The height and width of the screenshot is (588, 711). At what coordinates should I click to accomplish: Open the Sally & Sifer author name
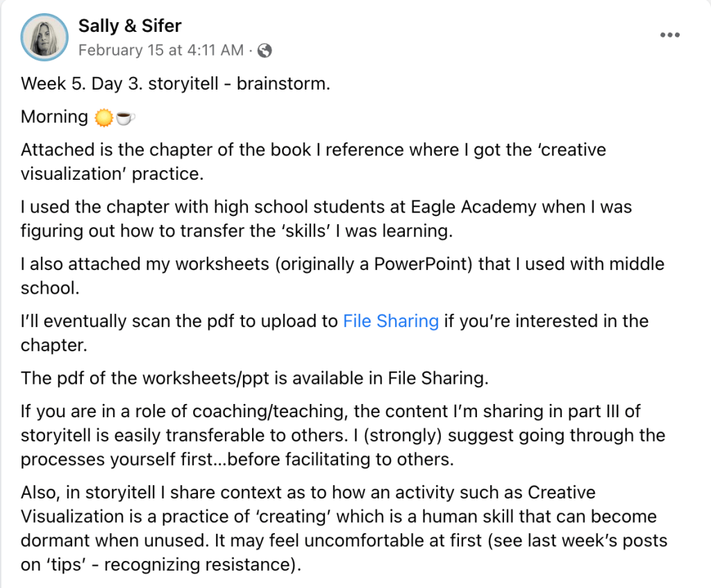click(x=130, y=26)
